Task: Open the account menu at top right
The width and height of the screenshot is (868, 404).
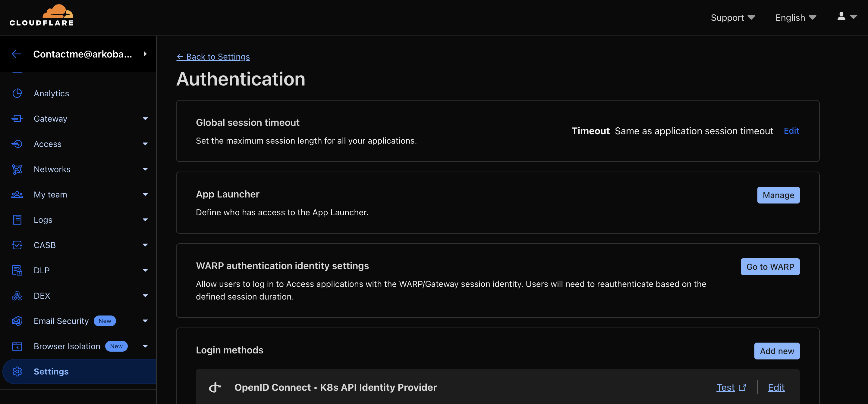Action: (846, 17)
